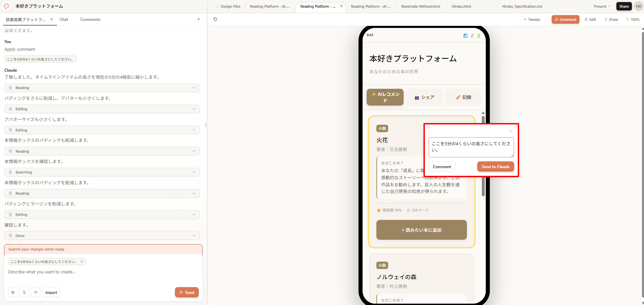This screenshot has width=644, height=305.
Task: Open the zoom level 100% control
Action: click(633, 20)
